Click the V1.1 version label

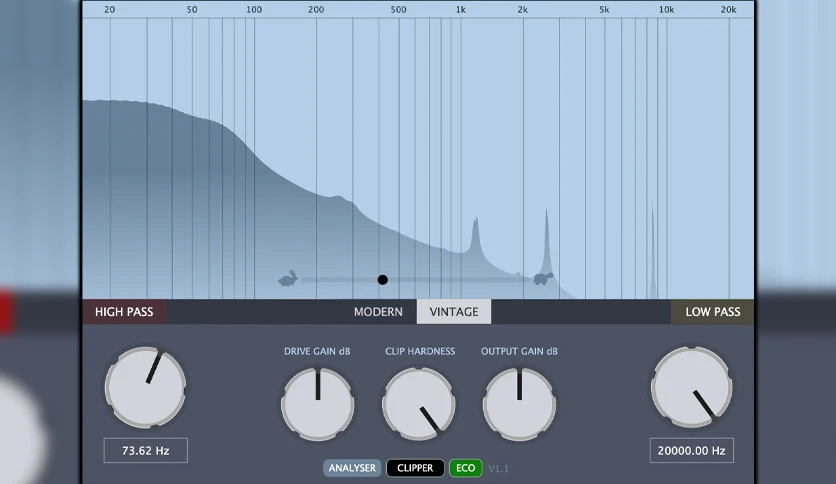click(x=499, y=469)
